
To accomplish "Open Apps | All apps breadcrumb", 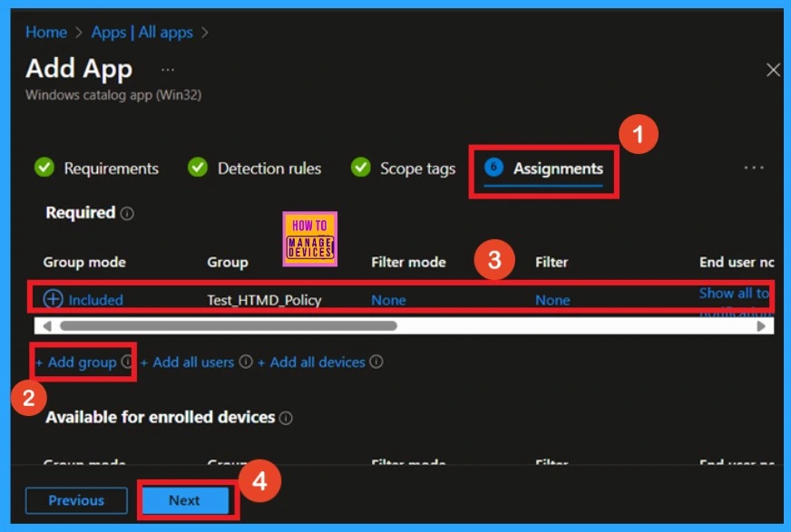I will pos(142,33).
